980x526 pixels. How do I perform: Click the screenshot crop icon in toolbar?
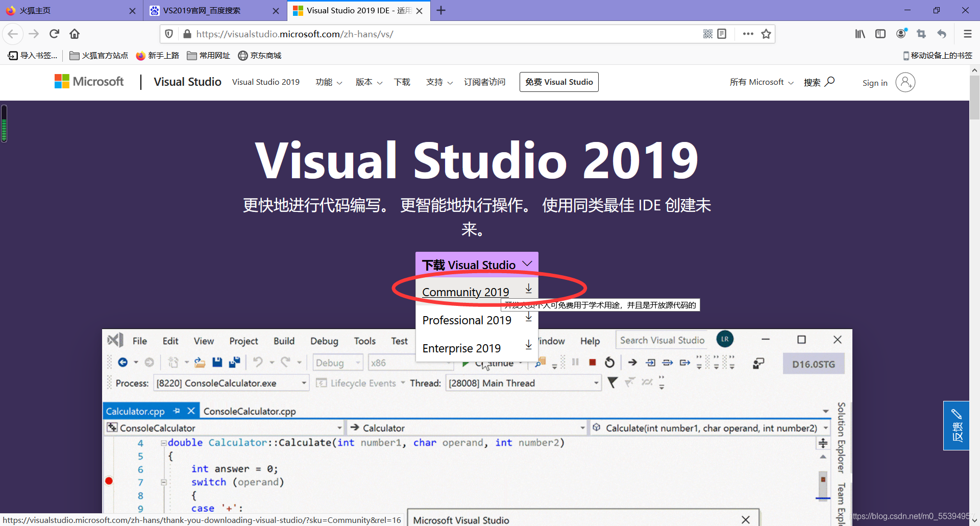coord(921,34)
